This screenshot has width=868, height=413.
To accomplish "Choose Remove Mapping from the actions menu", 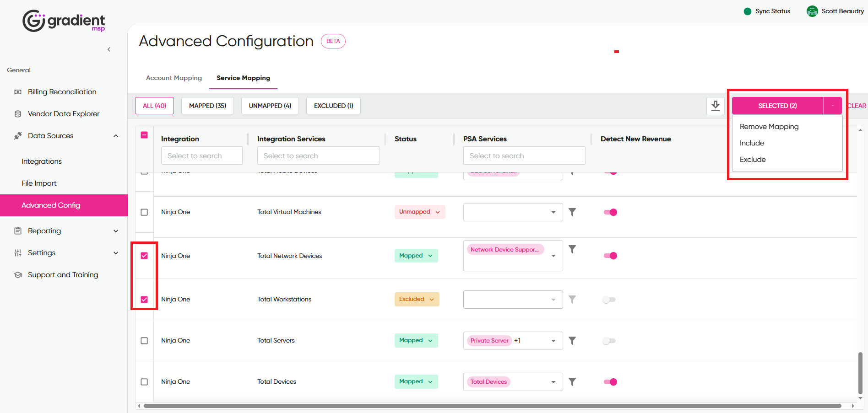I will coord(769,127).
